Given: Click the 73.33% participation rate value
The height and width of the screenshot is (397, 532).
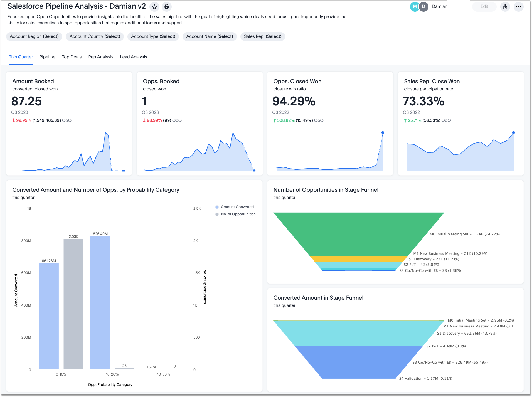Looking at the screenshot, I should (423, 101).
